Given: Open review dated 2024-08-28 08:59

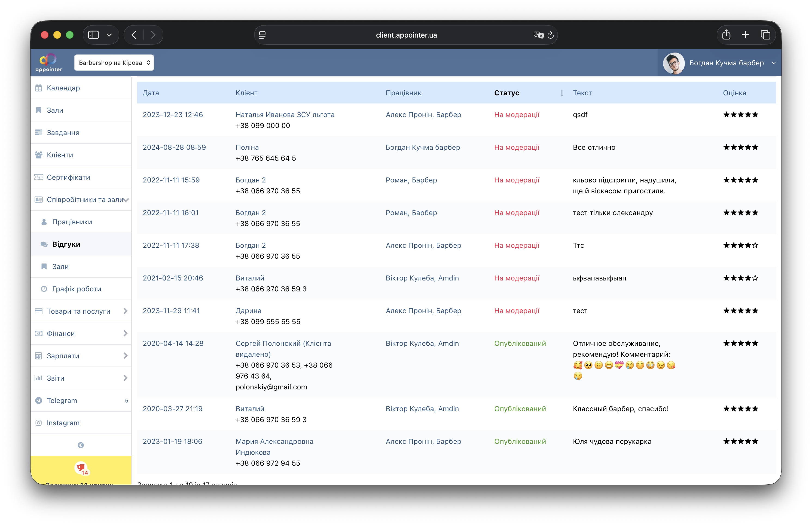Looking at the screenshot, I should (174, 147).
